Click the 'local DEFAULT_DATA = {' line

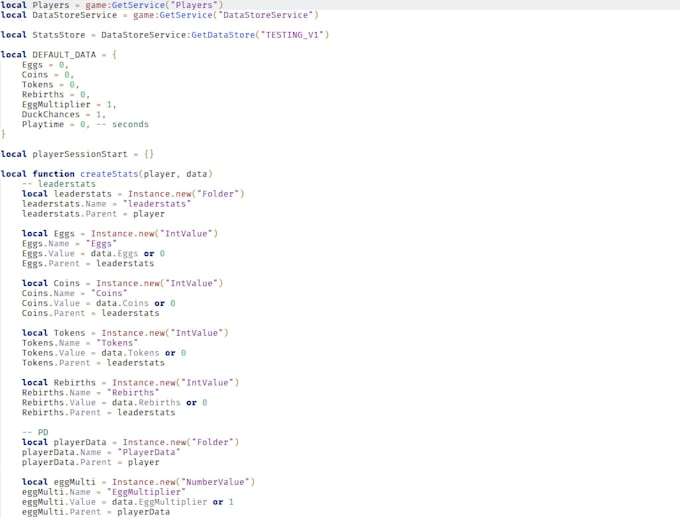[59, 55]
